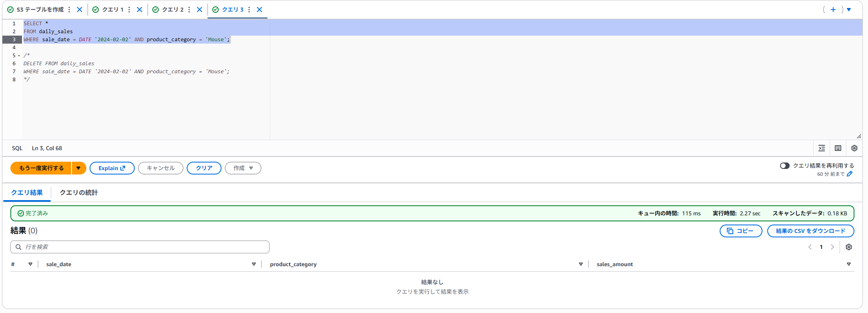Image resolution: width=868 pixels, height=313 pixels.
Task: Close the クエリ 2 tab
Action: click(200, 10)
